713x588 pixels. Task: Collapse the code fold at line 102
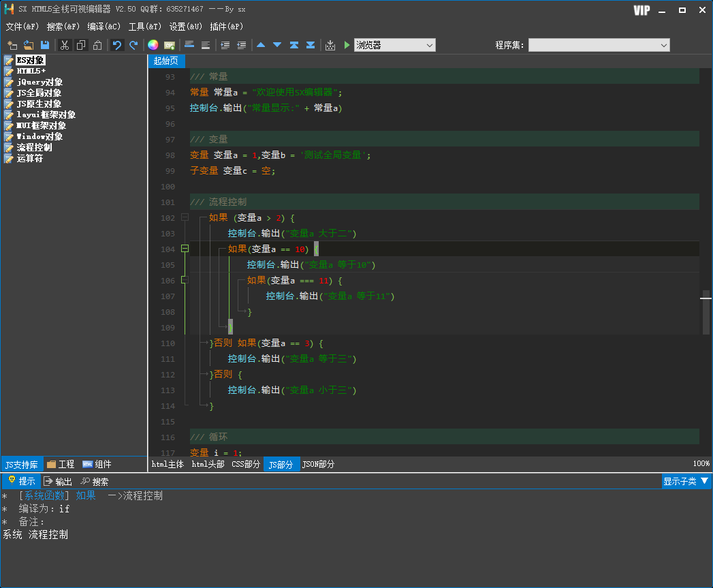pyautogui.click(x=185, y=217)
